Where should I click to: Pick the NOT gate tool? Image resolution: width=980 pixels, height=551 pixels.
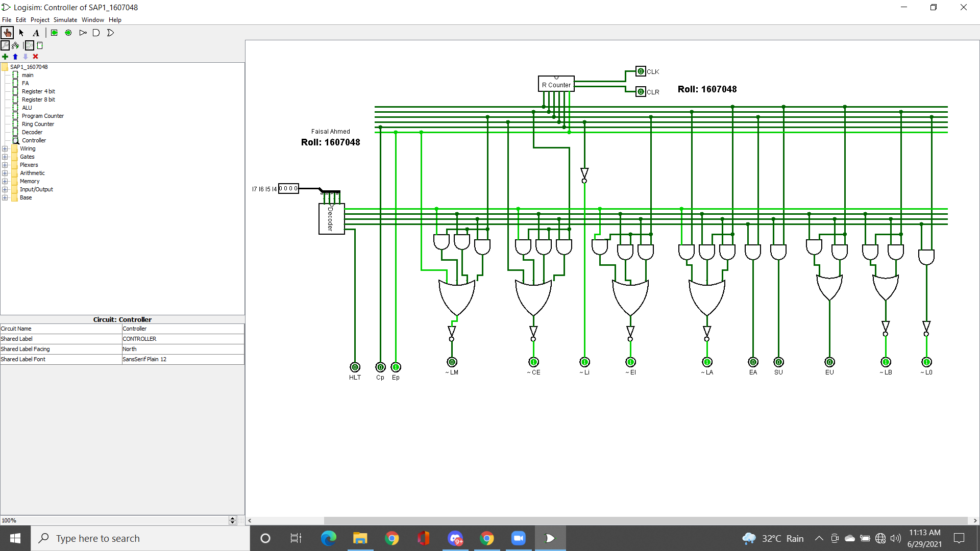click(83, 33)
